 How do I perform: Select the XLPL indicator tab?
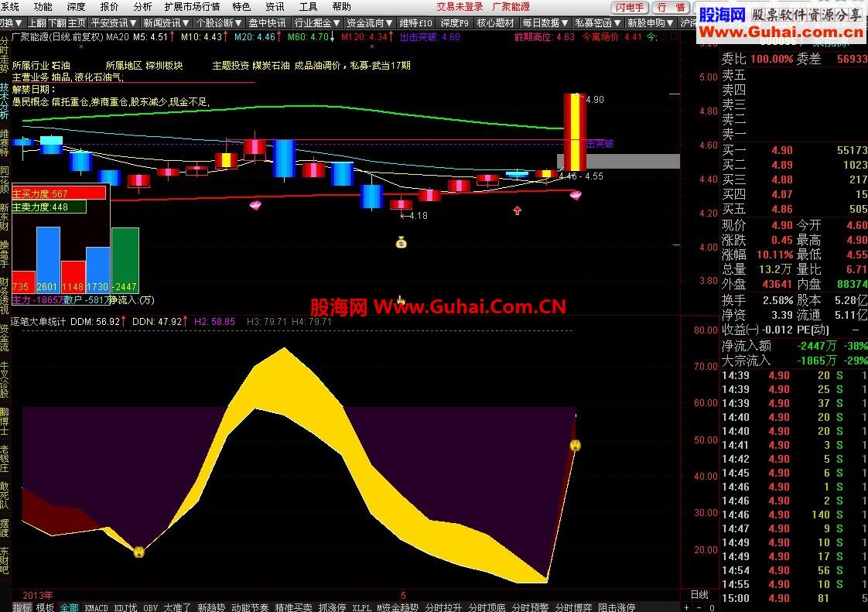[361, 607]
